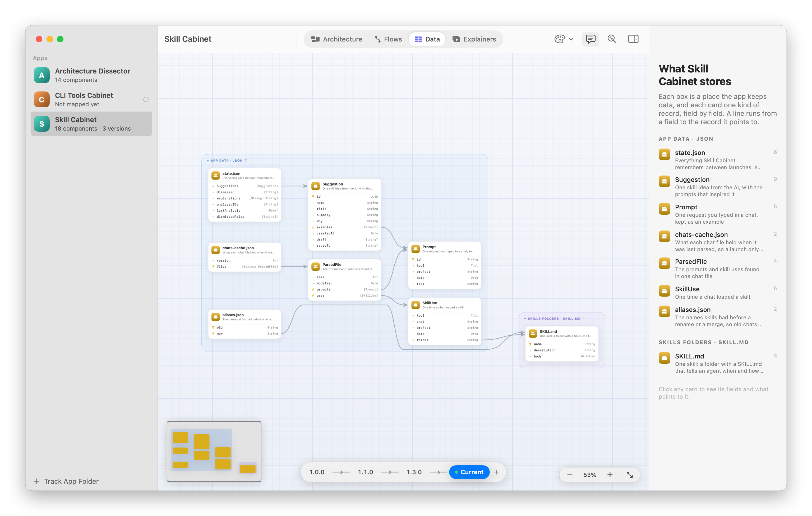Open the zoom search magnifier tool
Image resolution: width=812 pixels, height=516 pixels.
point(612,39)
